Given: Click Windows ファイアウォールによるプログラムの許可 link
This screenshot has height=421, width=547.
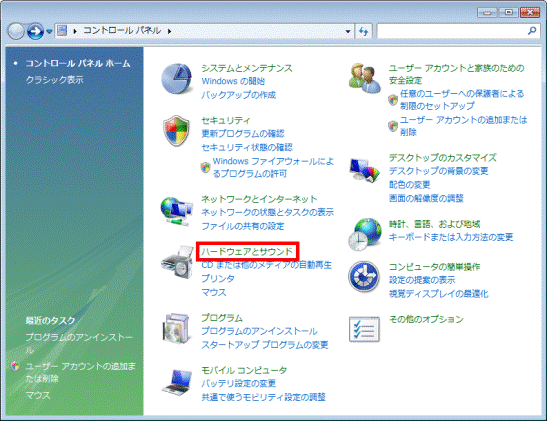Looking at the screenshot, I should click(273, 167).
